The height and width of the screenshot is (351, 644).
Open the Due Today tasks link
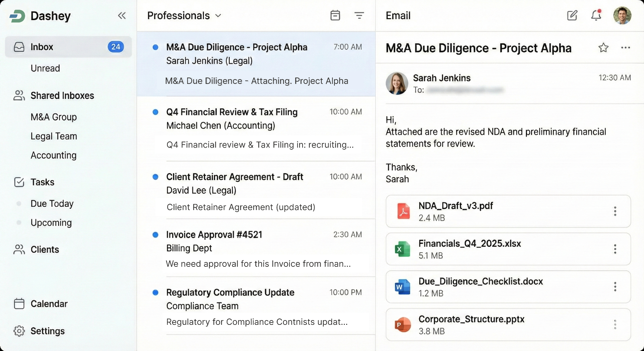point(52,204)
